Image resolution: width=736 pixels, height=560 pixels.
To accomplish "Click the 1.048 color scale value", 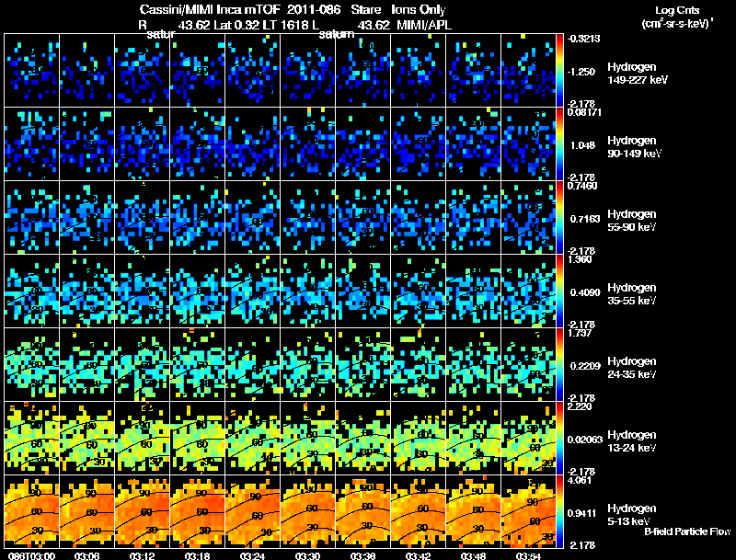I will click(582, 145).
